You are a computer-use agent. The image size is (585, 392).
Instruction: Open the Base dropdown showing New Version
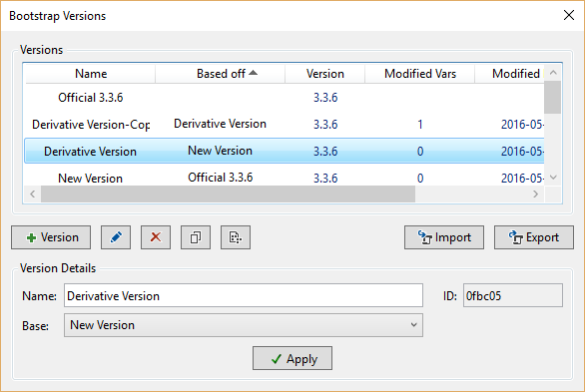point(244,325)
